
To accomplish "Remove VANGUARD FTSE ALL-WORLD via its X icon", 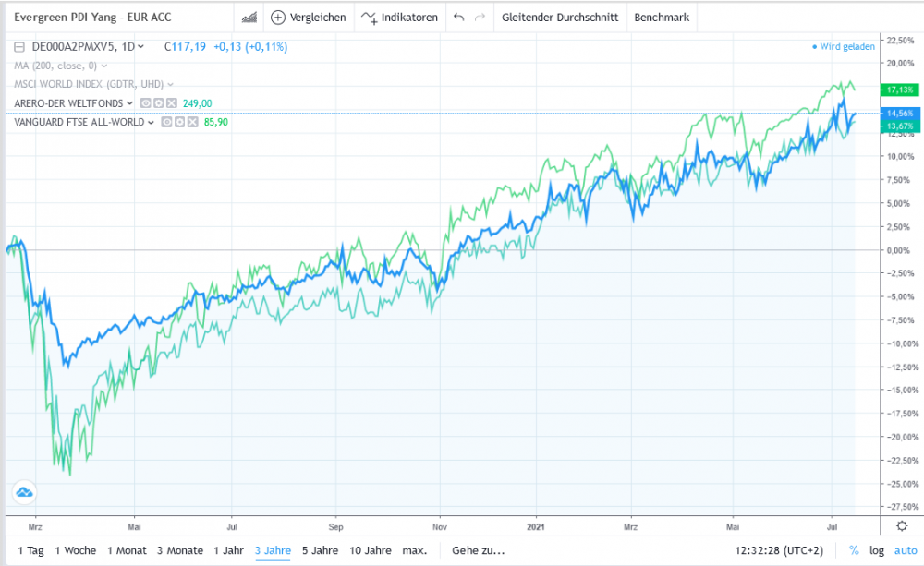I will 192,121.
